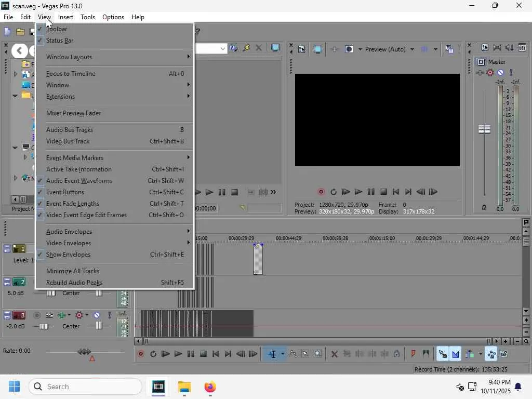Click Video Preview on External Monitor icon
The height and width of the screenshot is (399, 532).
[x=318, y=49]
